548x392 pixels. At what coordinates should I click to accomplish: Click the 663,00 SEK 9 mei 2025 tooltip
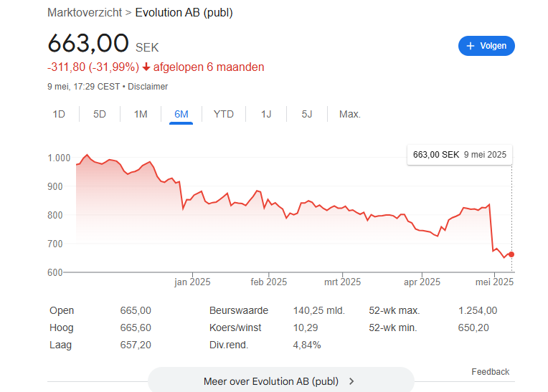tap(460, 155)
